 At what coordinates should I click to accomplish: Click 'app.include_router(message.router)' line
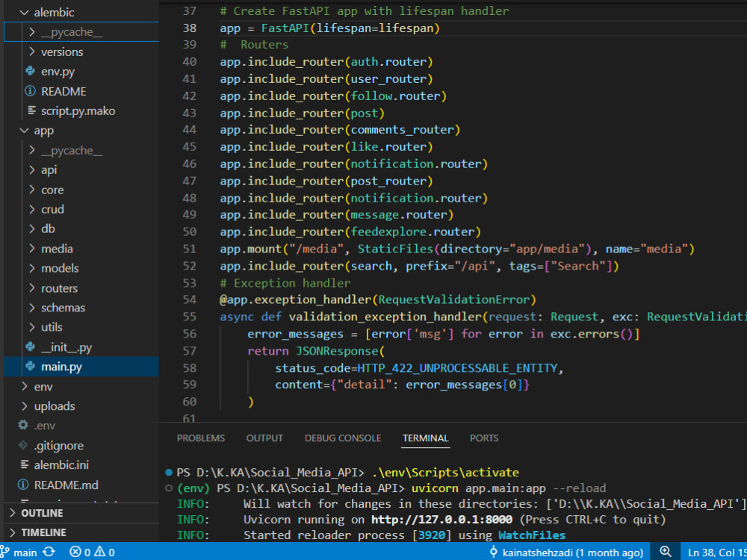(336, 215)
